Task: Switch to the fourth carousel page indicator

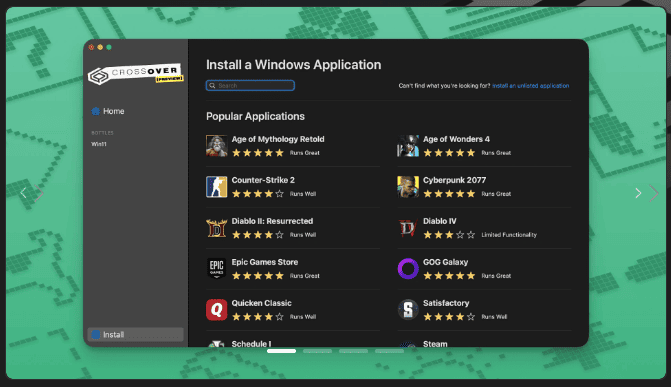Action: 389,351
